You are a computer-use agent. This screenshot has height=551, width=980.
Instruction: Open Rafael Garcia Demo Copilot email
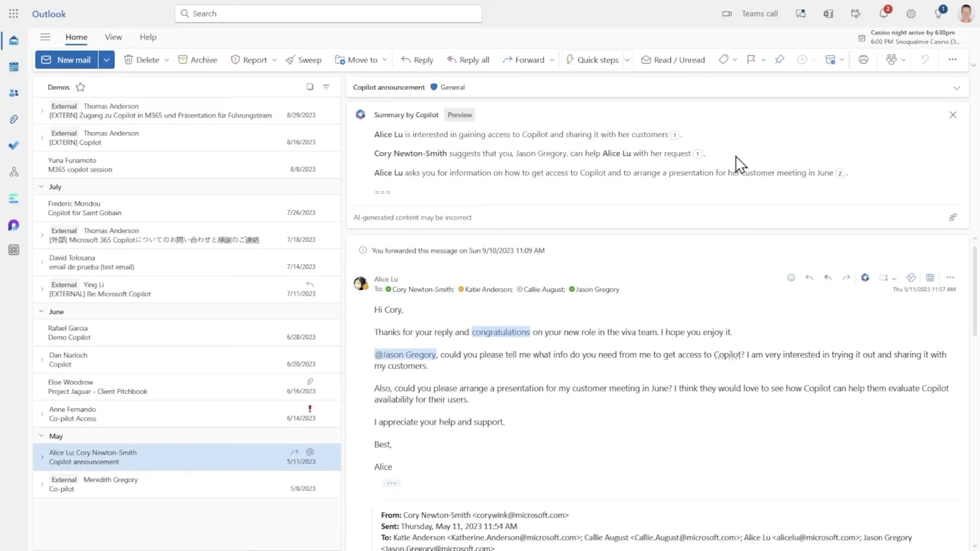click(187, 333)
